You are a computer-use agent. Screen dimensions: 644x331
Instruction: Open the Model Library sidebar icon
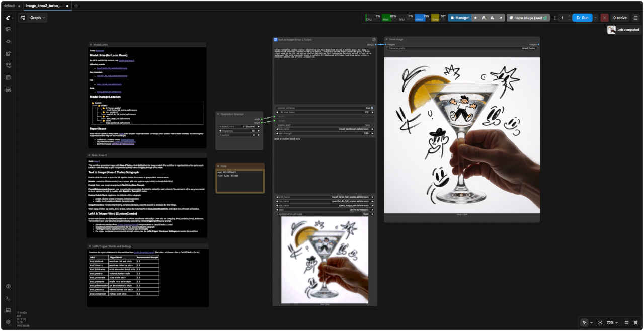tap(8, 53)
